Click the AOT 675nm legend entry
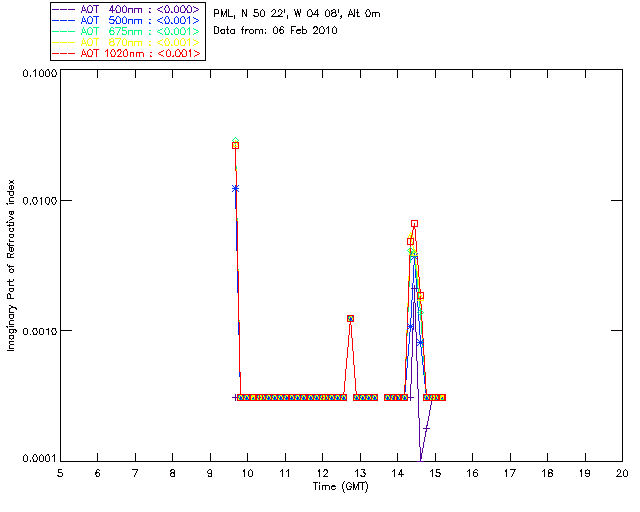This screenshot has height=512, width=640. pos(127,31)
